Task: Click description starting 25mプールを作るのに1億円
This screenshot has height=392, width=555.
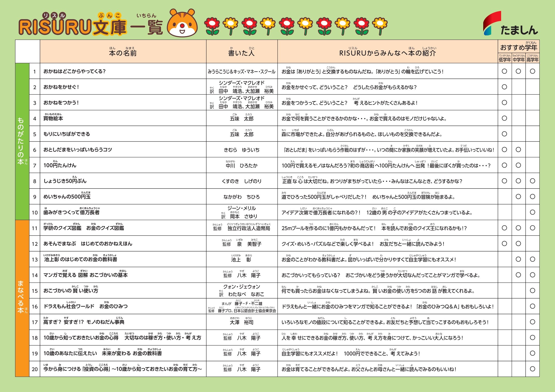Action: [x=374, y=227]
